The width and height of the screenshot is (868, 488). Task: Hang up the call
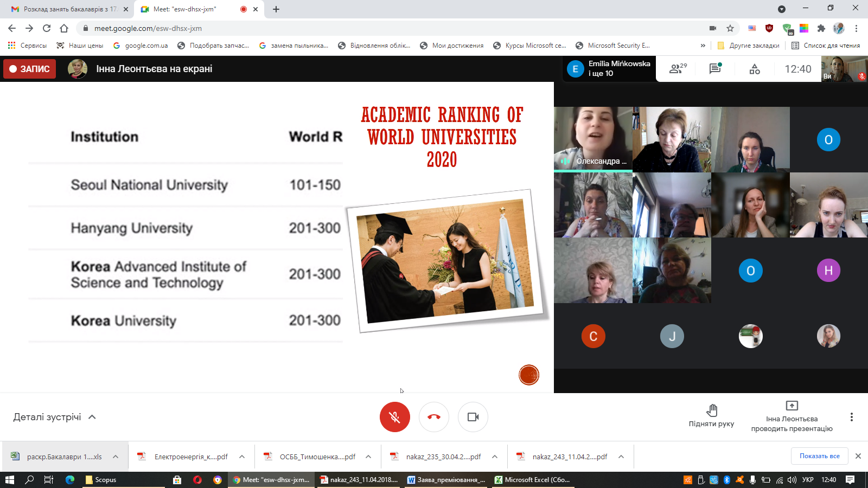click(x=434, y=417)
